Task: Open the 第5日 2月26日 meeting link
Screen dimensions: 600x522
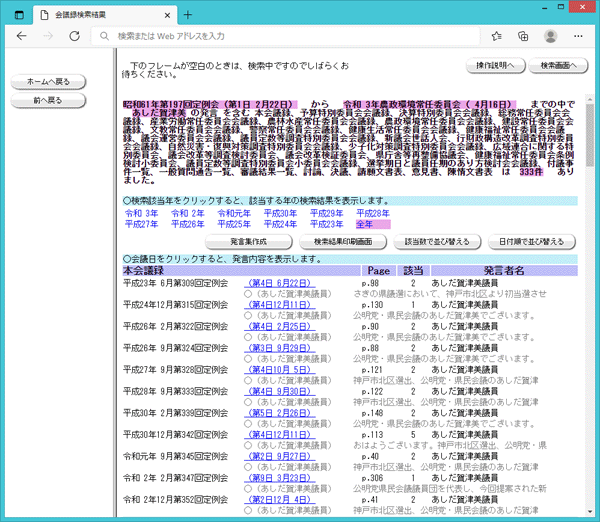Action: [280, 413]
